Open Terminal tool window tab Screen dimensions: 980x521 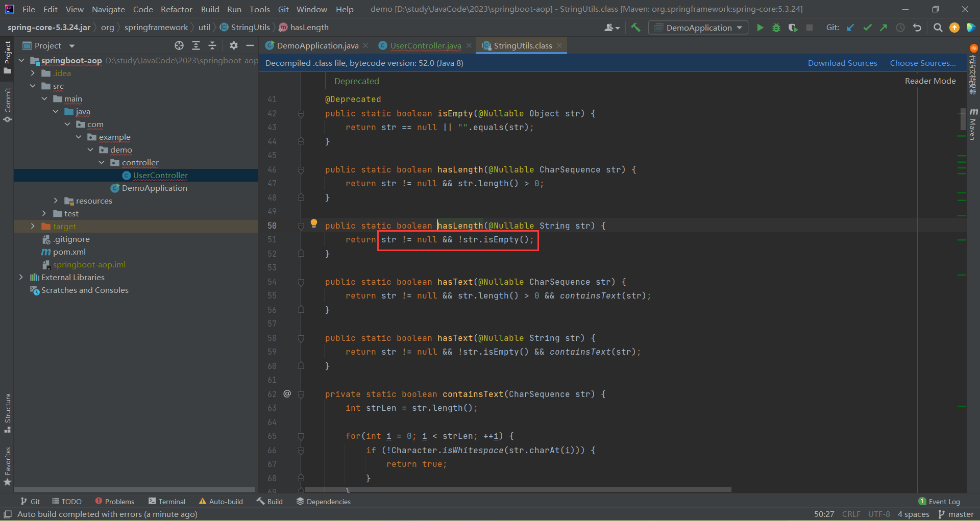click(167, 502)
